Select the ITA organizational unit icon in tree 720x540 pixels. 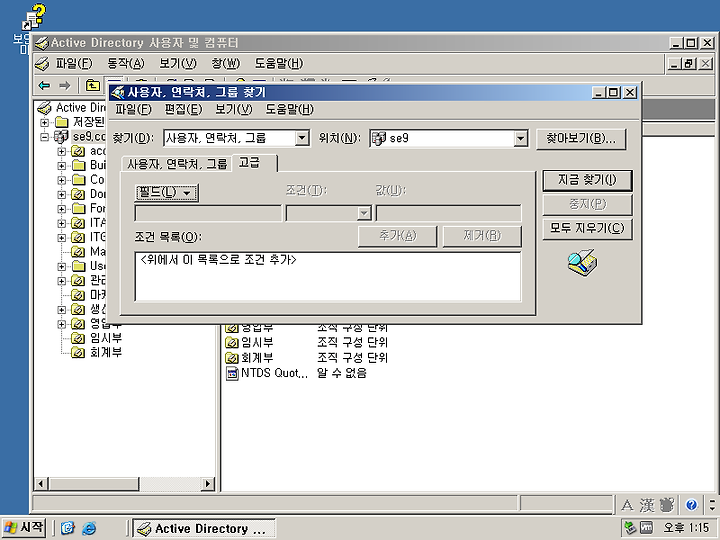(79, 223)
